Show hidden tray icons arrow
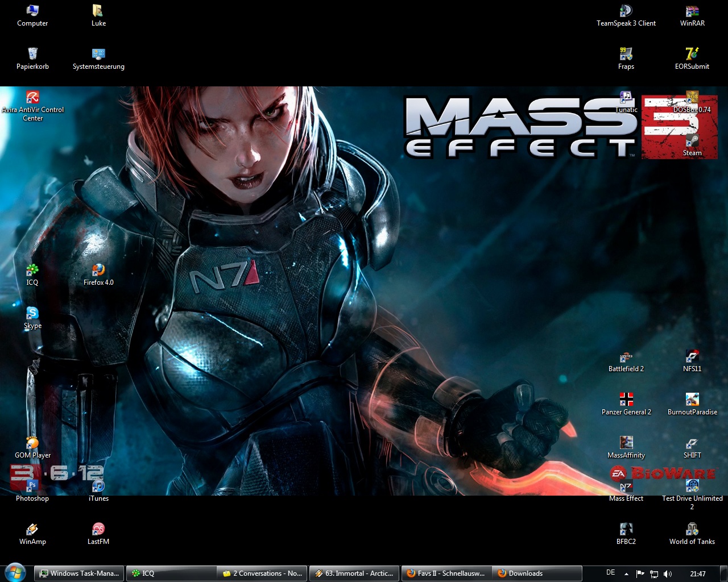 (626, 573)
